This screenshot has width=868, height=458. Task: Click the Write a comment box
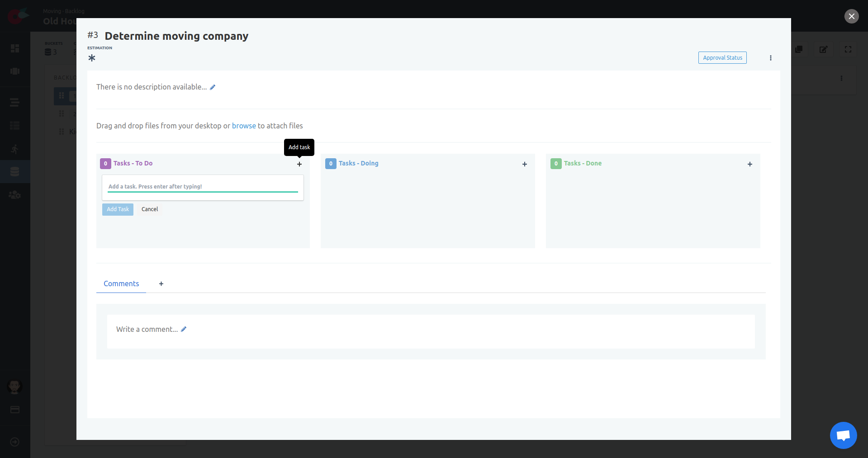[x=431, y=331]
